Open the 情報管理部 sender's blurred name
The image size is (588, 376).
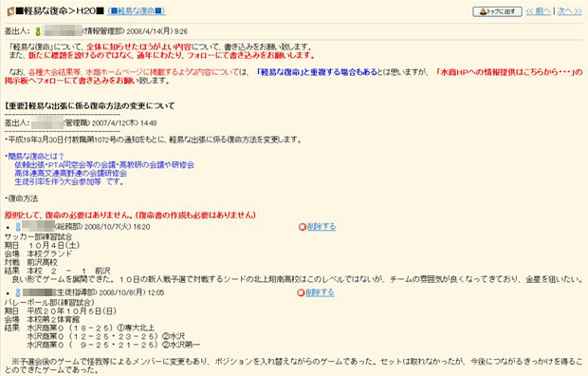coord(63,30)
